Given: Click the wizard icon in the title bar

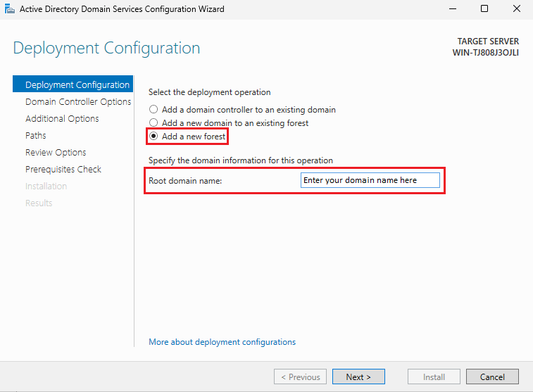Looking at the screenshot, I should [10, 9].
